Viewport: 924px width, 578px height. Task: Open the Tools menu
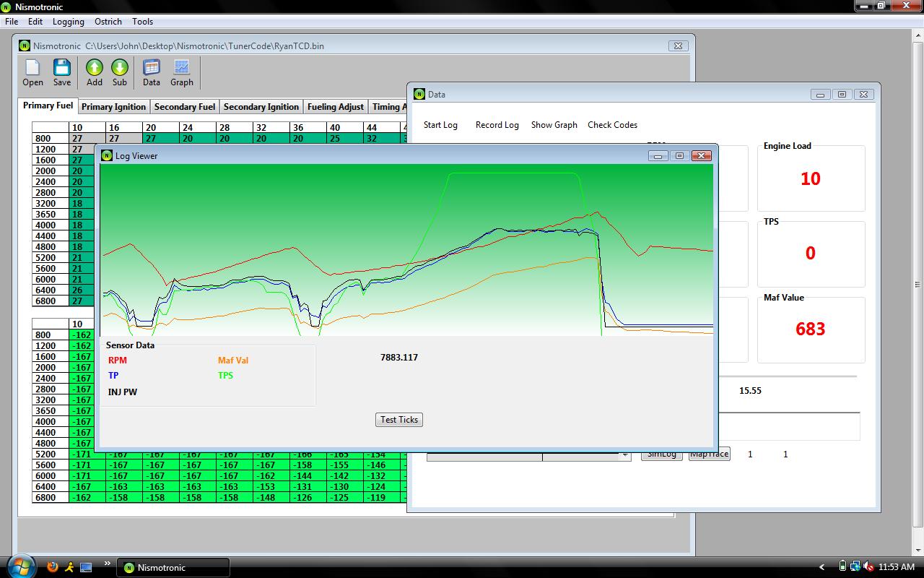(x=142, y=22)
